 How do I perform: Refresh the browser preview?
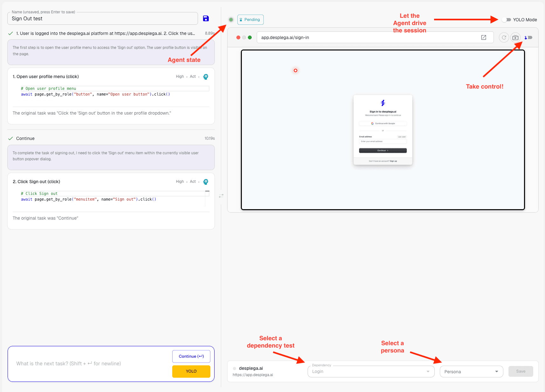[x=504, y=37]
